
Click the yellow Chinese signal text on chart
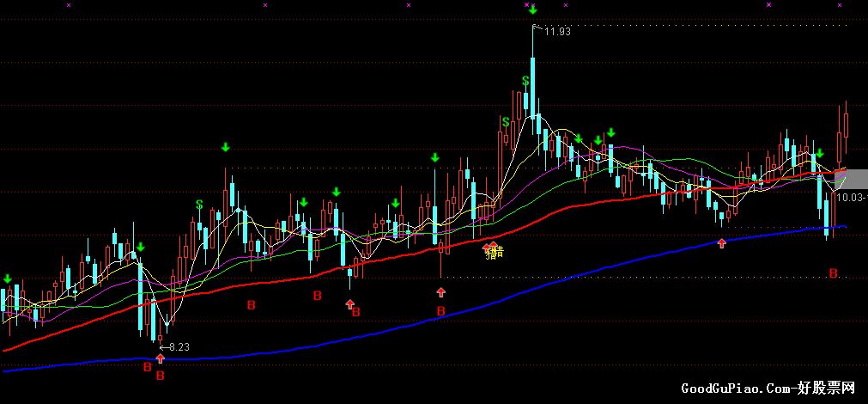495,254
